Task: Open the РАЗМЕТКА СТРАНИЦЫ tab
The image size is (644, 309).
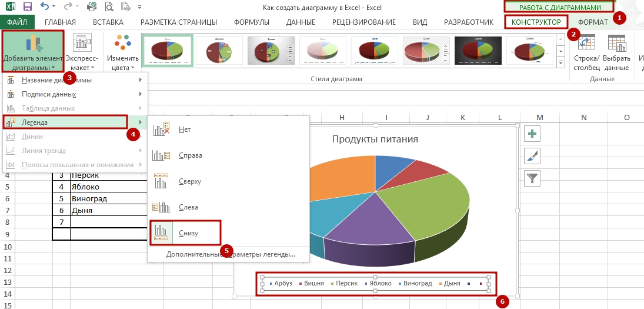Action: point(179,22)
